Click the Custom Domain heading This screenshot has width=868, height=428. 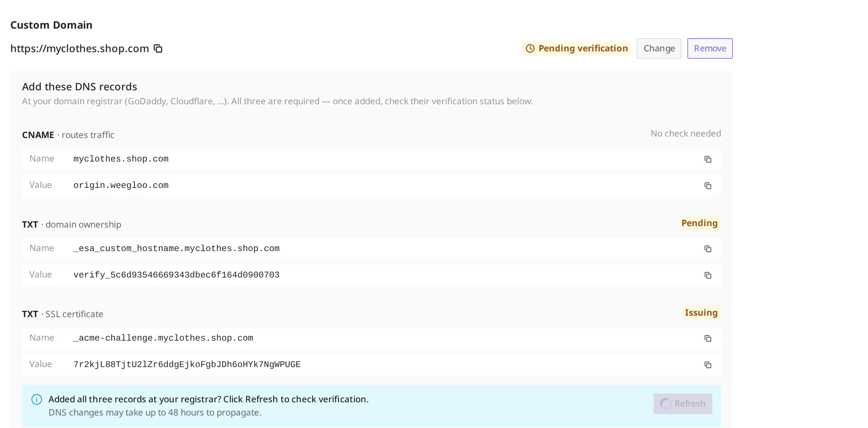51,25
